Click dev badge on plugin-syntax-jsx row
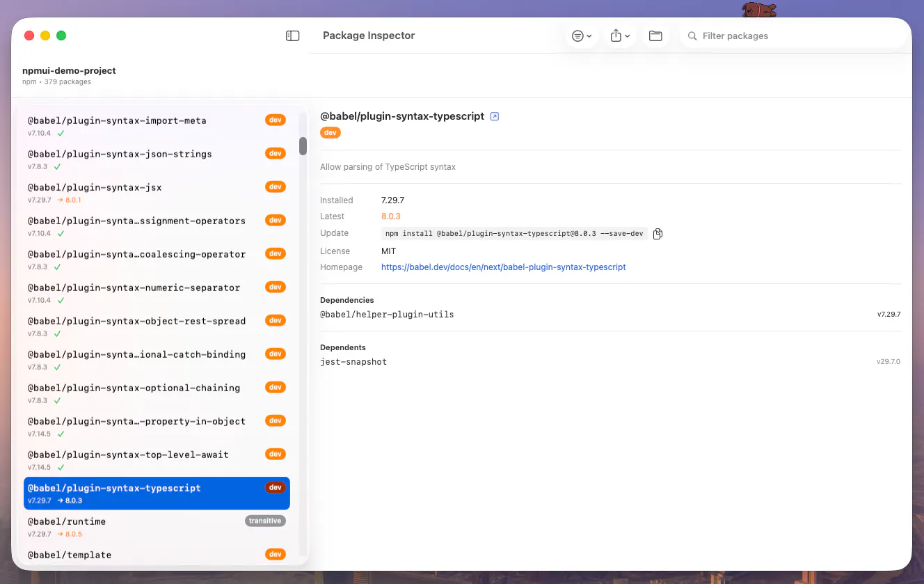This screenshot has height=584, width=924. coord(276,187)
